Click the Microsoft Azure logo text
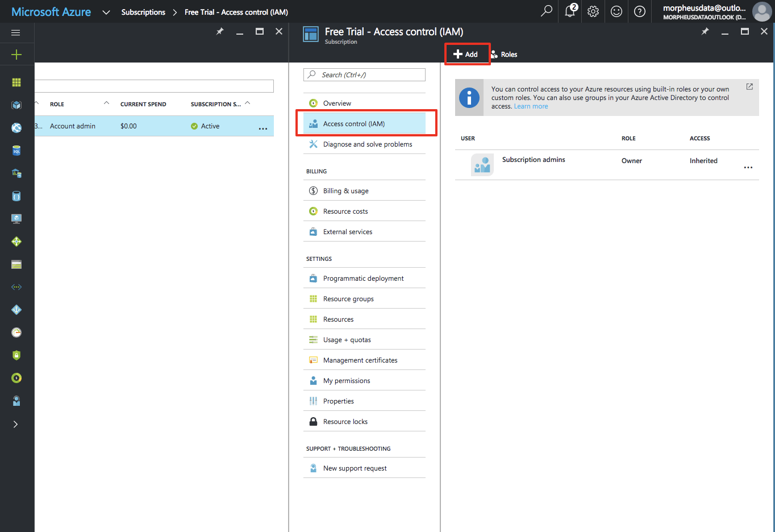Viewport: 775px width, 532px height. pos(51,12)
